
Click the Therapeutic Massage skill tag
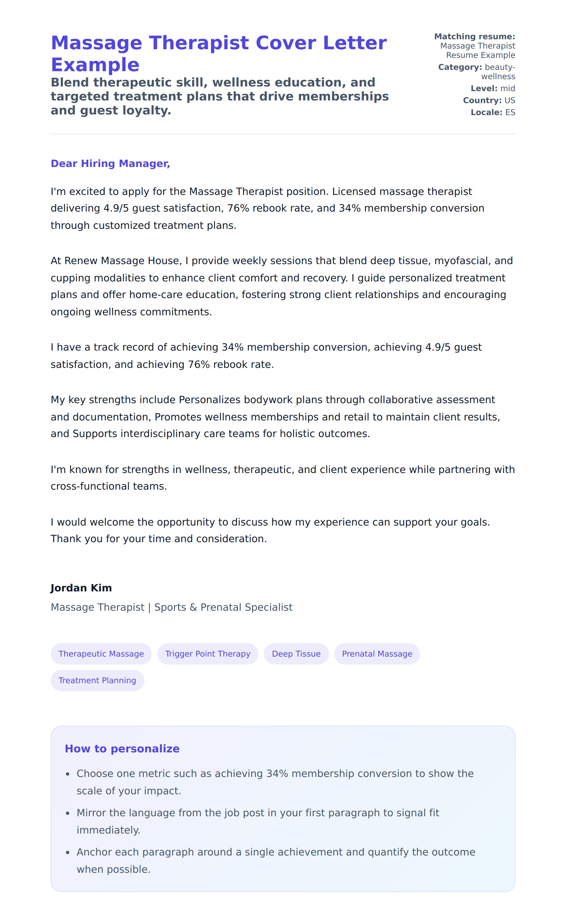[101, 654]
